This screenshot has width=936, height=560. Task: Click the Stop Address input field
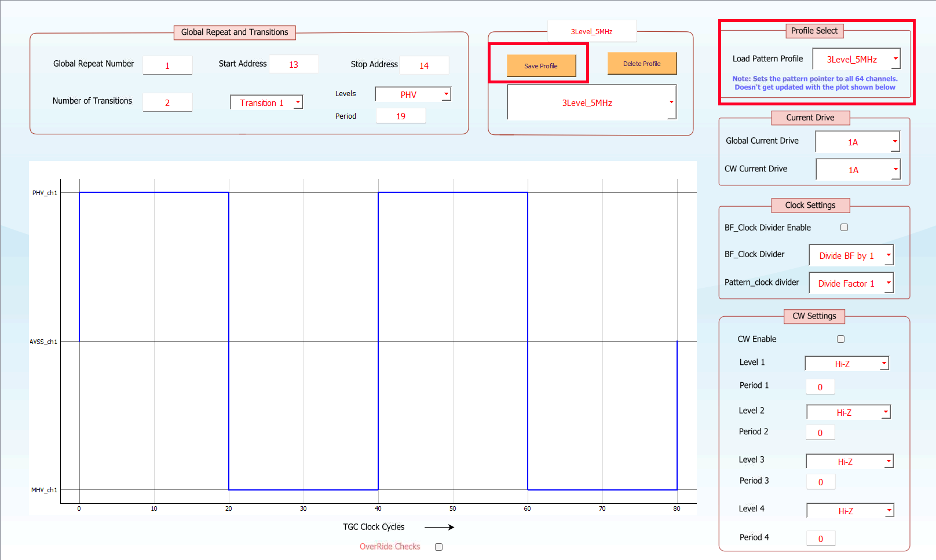pos(424,65)
